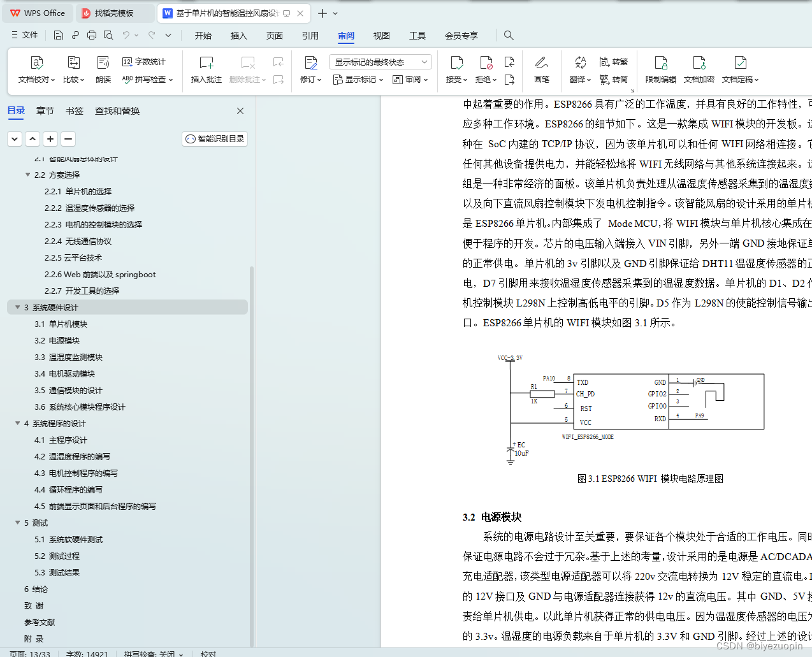The width and height of the screenshot is (812, 657).
Task: Go to 4.1 主程序设计 heading
Action: tap(61, 440)
